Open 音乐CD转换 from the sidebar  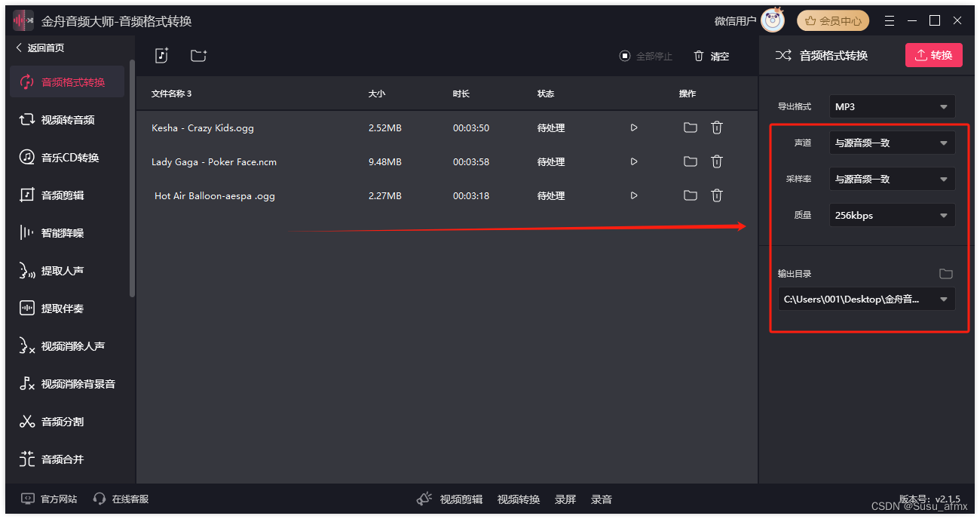pos(67,158)
